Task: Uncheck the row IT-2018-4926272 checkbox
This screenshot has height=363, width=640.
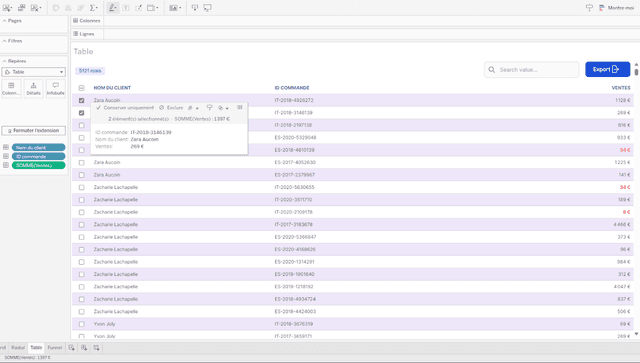Action: 82,100
